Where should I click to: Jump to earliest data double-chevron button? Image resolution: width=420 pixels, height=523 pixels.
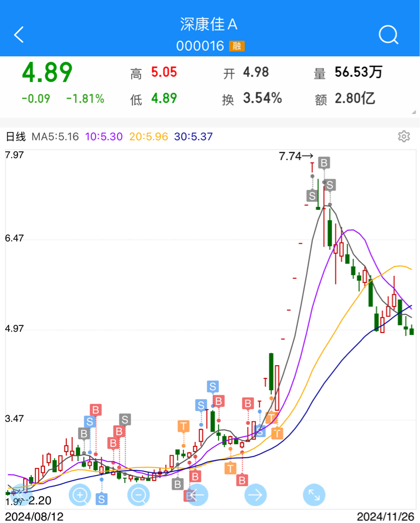pyautogui.click(x=21, y=495)
